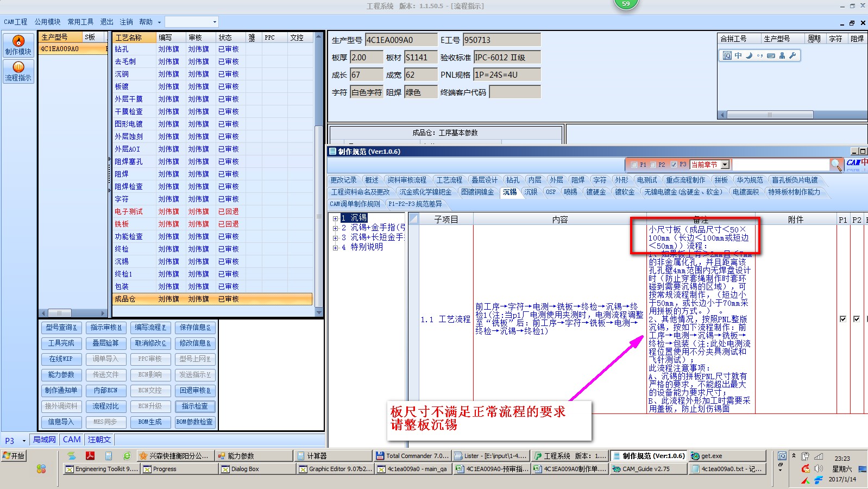Click the 指示审核 button
This screenshot has height=489, width=868.
(x=106, y=328)
